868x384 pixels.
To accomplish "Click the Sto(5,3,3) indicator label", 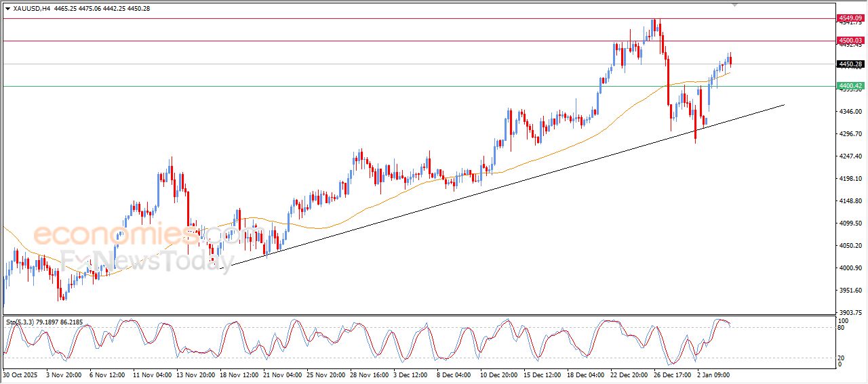I will (x=22, y=322).
